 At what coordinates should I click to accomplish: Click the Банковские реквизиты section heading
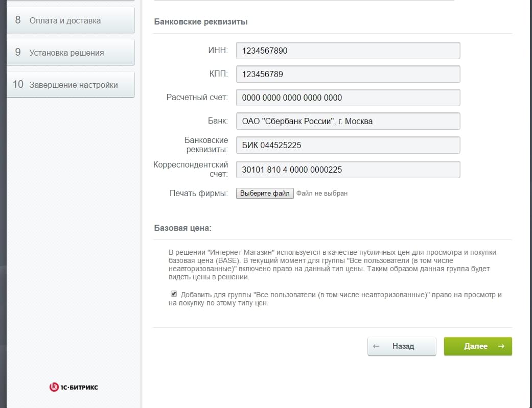coord(201,22)
